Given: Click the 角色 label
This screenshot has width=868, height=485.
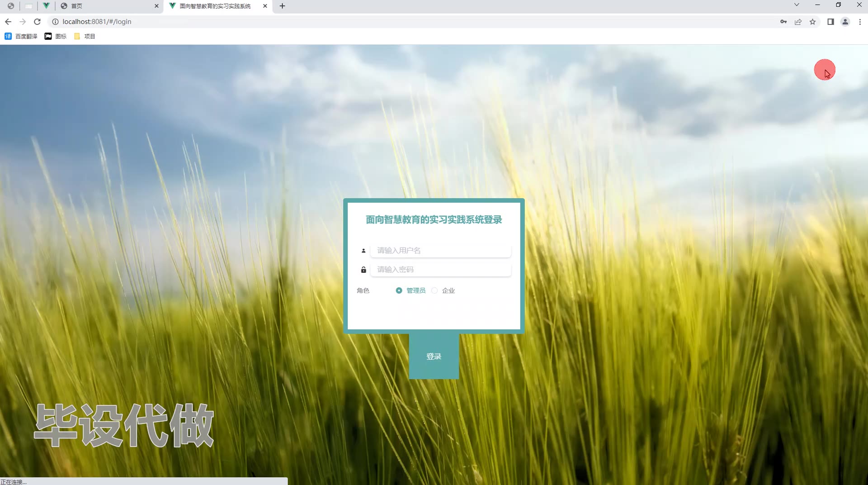Looking at the screenshot, I should coord(363,290).
